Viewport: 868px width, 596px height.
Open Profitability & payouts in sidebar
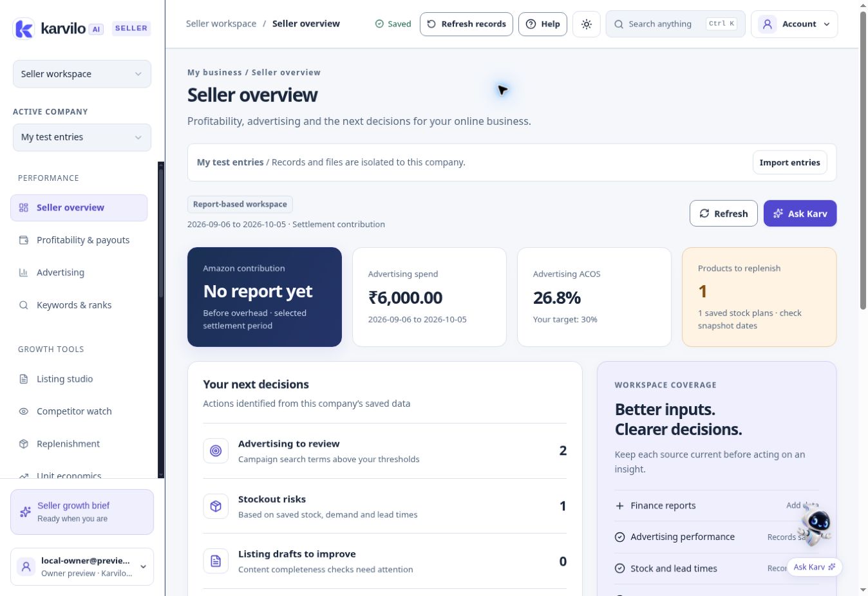pyautogui.click(x=79, y=240)
